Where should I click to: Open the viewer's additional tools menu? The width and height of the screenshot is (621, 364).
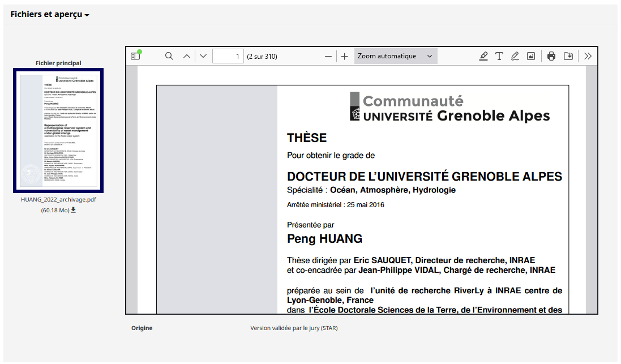tap(588, 56)
